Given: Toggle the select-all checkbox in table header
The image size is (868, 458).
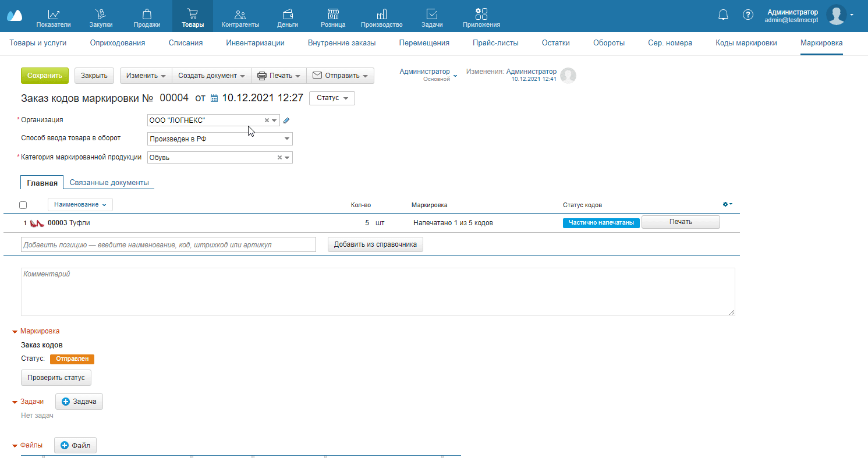Looking at the screenshot, I should tap(23, 205).
